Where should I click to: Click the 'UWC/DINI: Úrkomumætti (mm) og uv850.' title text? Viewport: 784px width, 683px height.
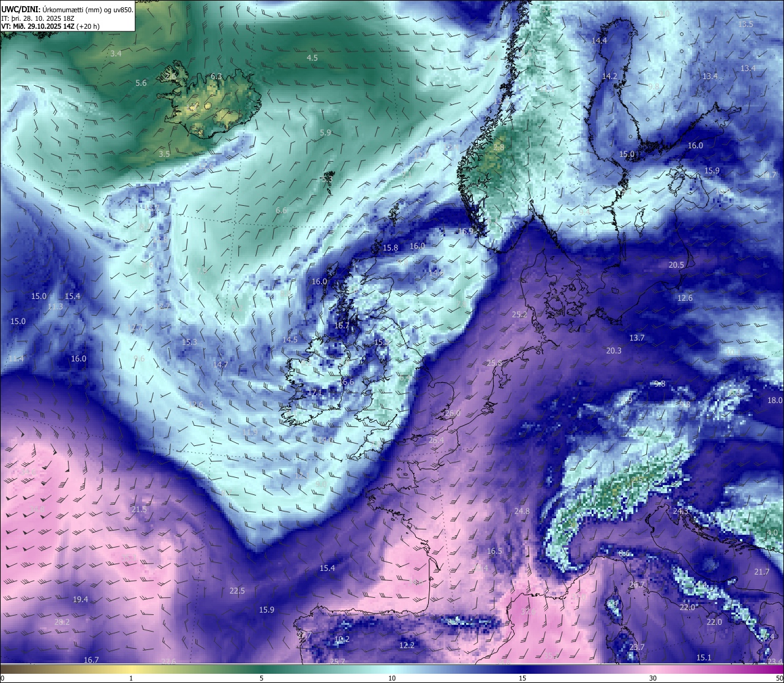click(67, 10)
